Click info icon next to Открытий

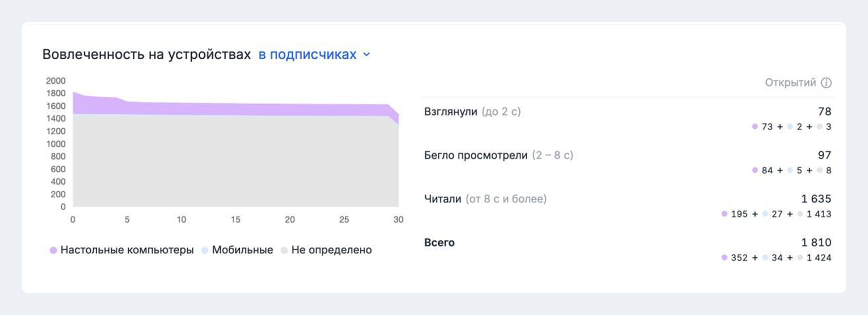tap(826, 83)
